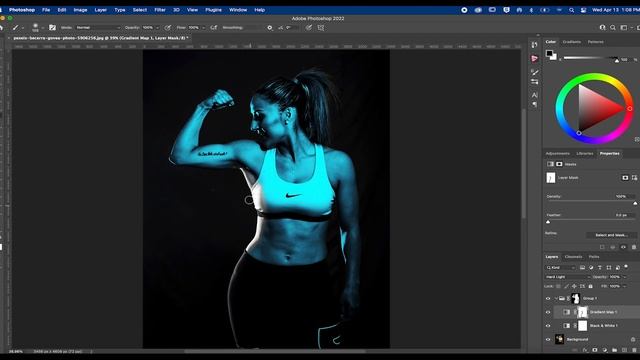Screen dimensions: 640x360
Task: Collapse the Group 1 folder chevron
Action: tap(556, 298)
